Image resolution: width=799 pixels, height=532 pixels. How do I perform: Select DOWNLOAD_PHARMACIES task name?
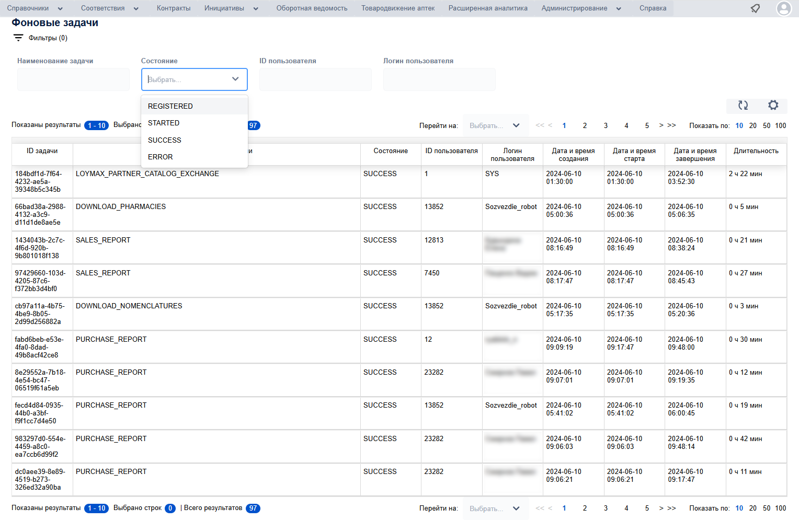coord(121,207)
